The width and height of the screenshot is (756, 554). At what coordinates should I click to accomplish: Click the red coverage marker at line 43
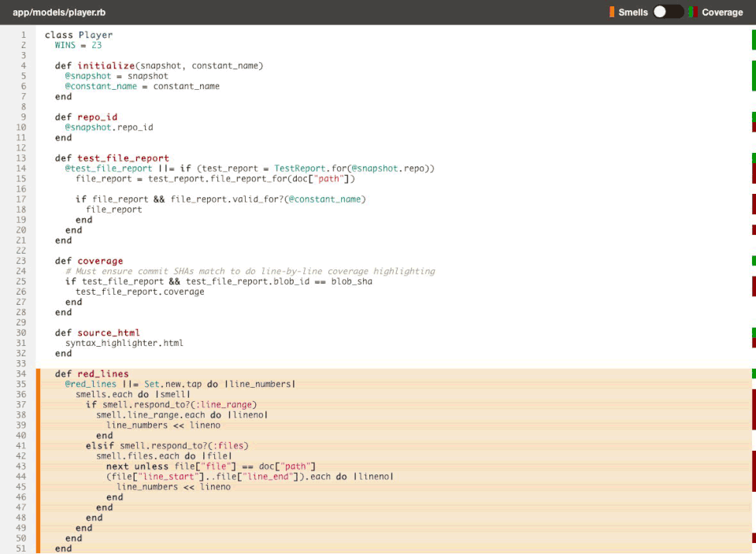point(754,471)
